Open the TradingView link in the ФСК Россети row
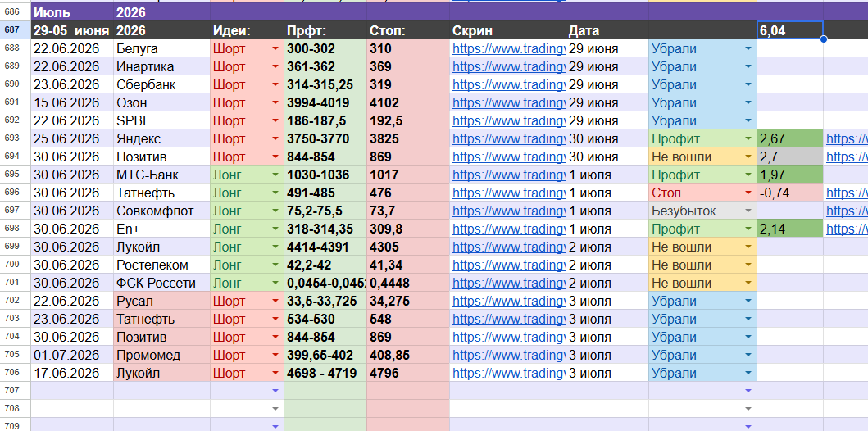868x431 pixels. (x=509, y=283)
